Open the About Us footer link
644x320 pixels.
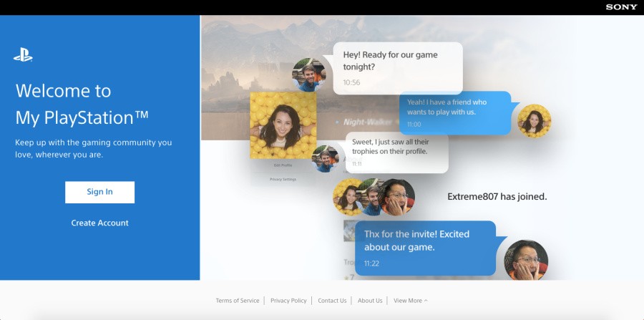coord(370,300)
